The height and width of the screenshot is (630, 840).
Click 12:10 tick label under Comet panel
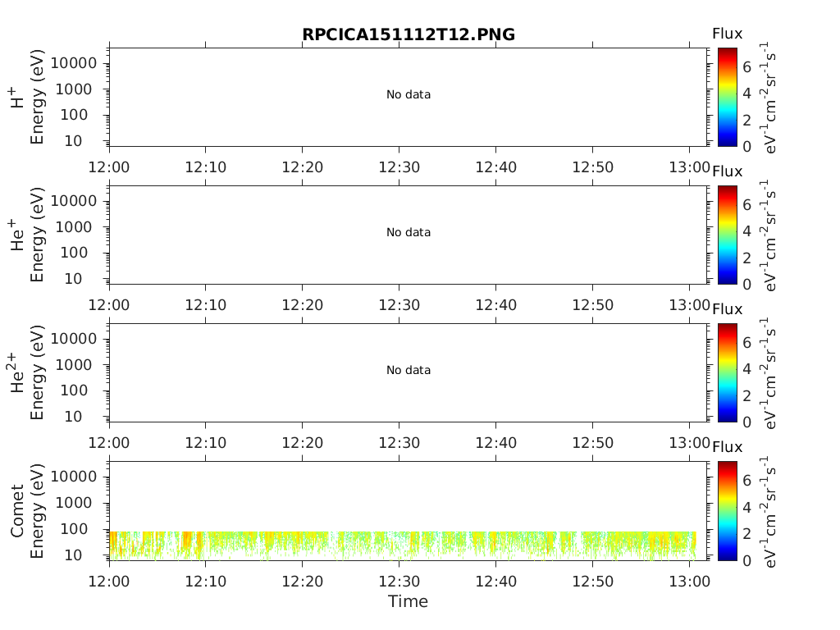[206, 582]
